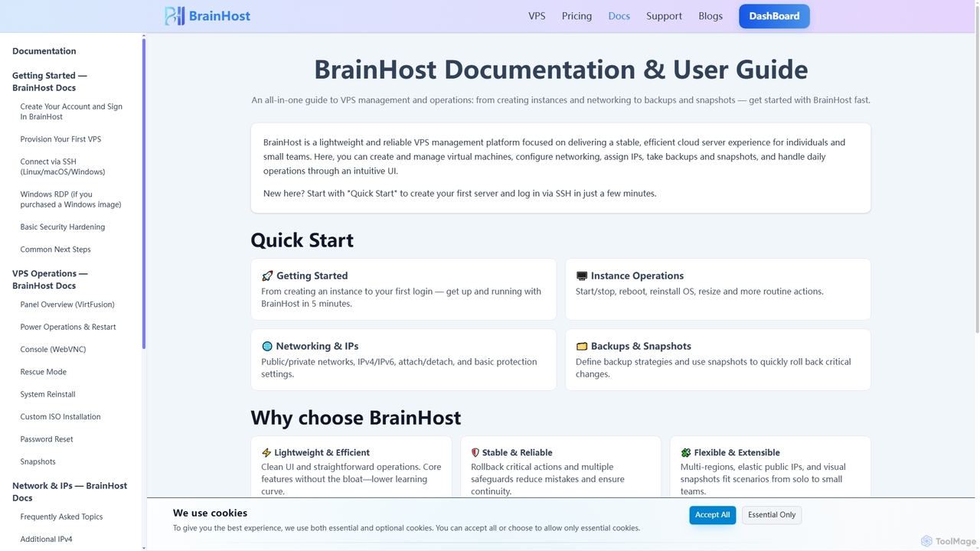
Task: Click the We use cookies heading
Action: click(x=210, y=513)
